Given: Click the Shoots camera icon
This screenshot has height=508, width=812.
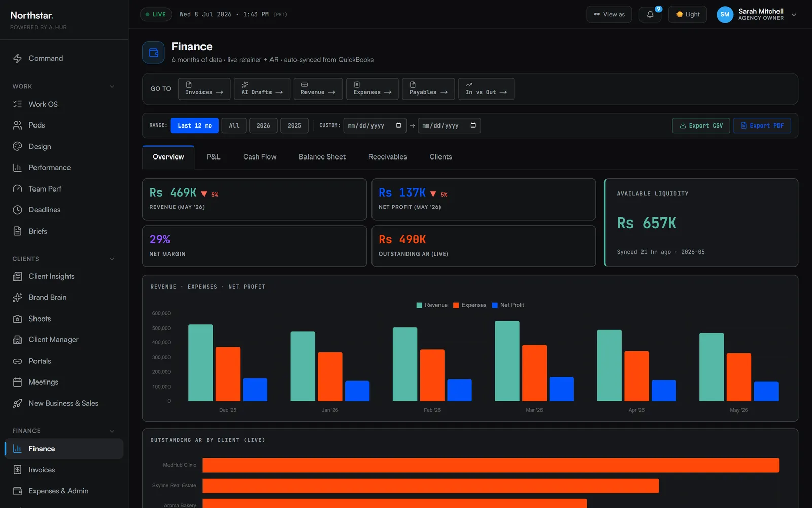Looking at the screenshot, I should (17, 319).
